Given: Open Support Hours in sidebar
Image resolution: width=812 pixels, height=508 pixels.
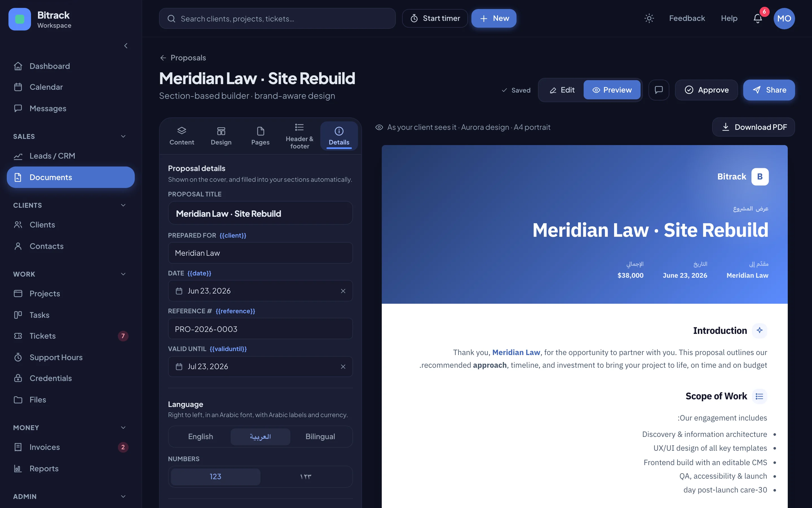Looking at the screenshot, I should tap(70, 358).
